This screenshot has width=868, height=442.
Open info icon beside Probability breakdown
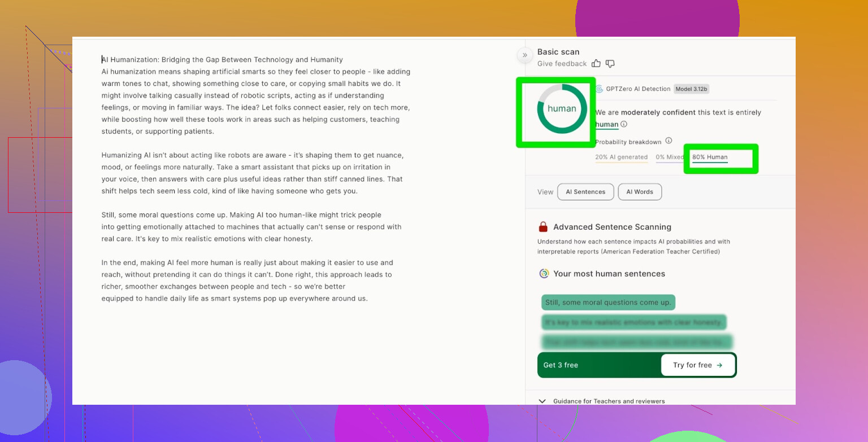point(669,141)
